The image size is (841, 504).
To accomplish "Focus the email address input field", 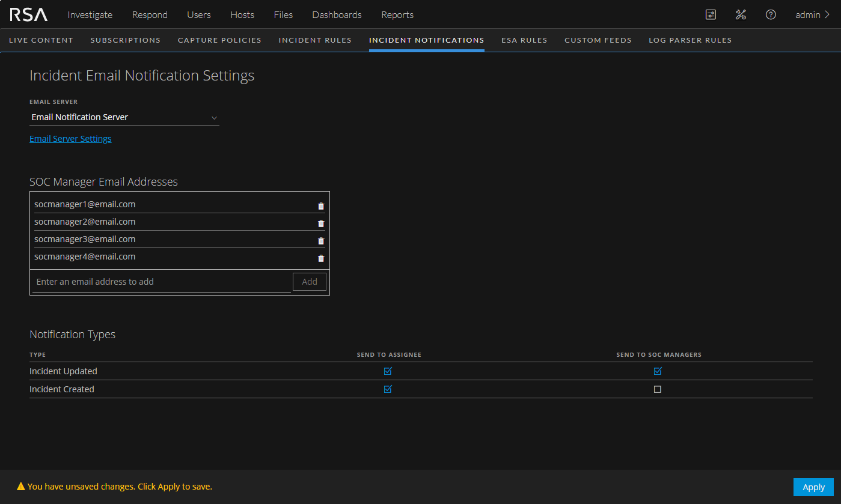I will click(161, 282).
